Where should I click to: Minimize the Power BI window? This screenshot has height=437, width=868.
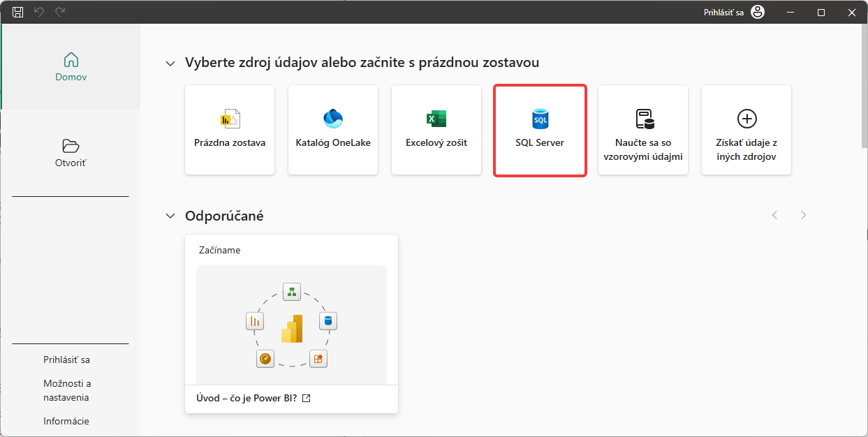point(790,12)
